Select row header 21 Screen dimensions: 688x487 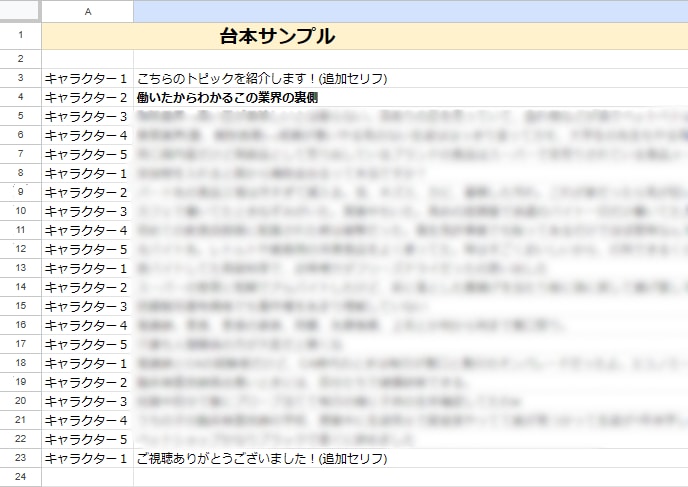21,420
